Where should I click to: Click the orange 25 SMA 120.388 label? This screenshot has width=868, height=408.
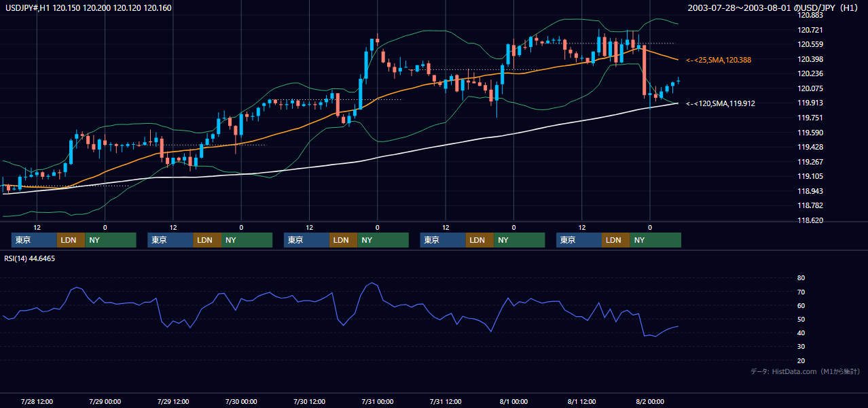click(x=719, y=60)
